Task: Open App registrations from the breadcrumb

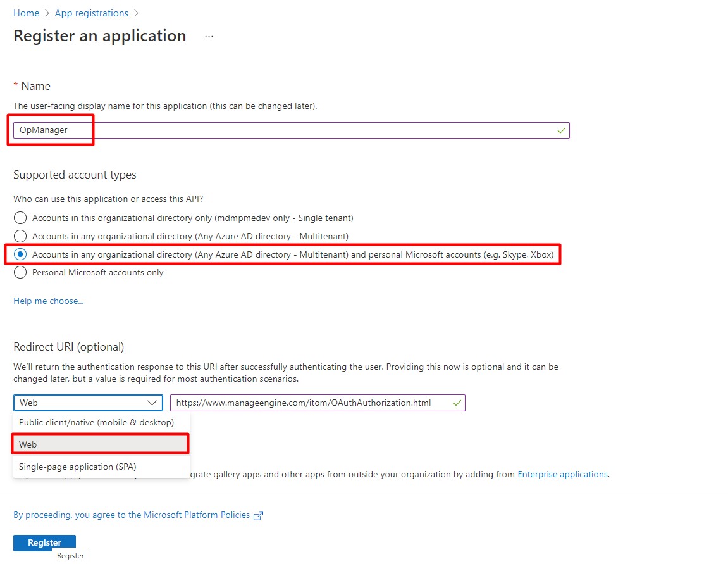Action: point(91,13)
